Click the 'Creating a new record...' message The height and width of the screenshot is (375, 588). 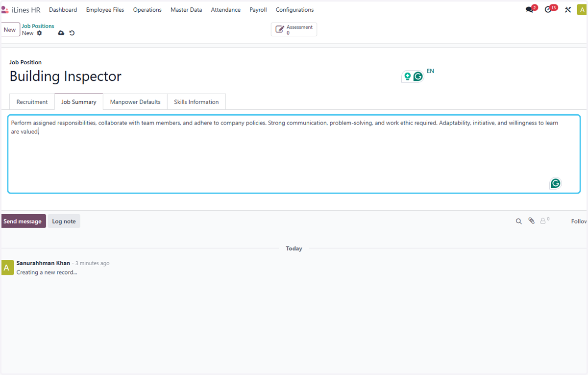[x=47, y=272]
